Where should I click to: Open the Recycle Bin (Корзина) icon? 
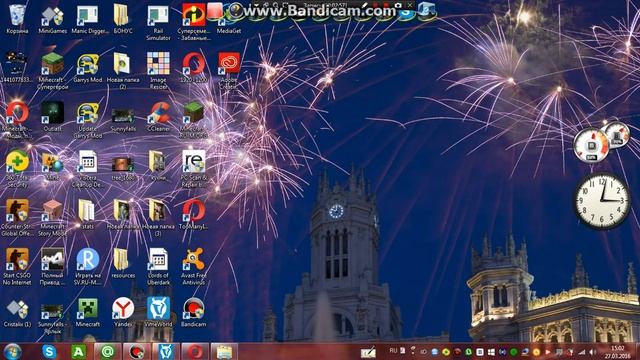[x=17, y=19]
